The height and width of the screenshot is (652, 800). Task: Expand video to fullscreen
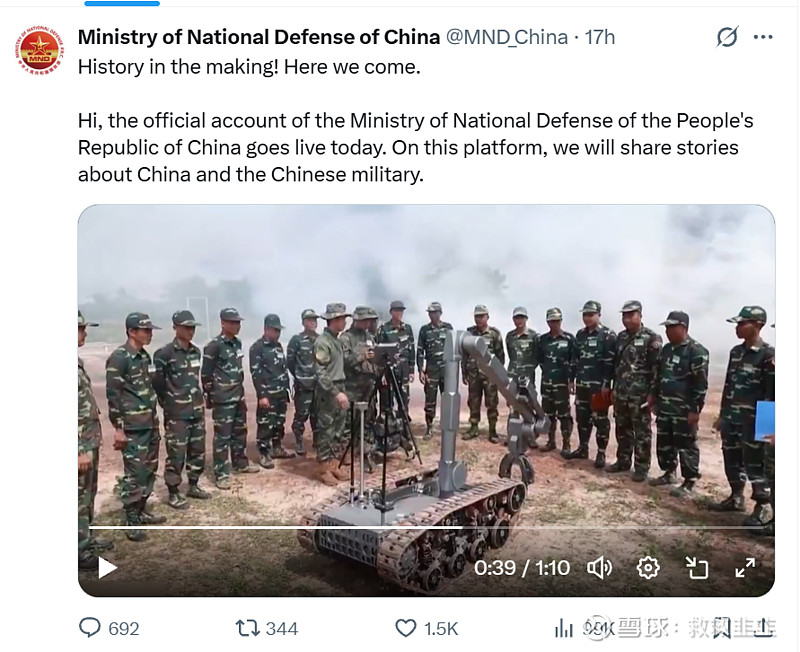[745, 568]
